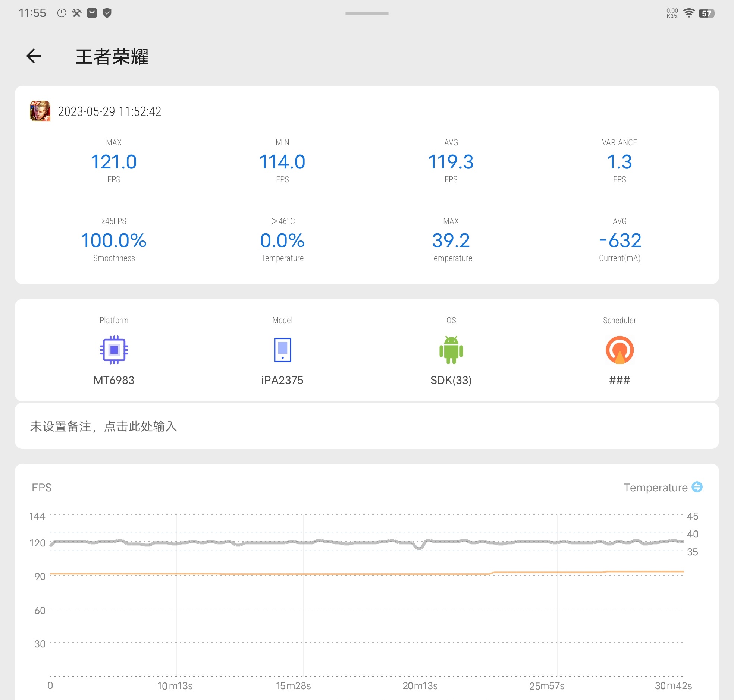Viewport: 734px width, 700px height.
Task: Tap MIN value 114.0
Action: pos(282,162)
